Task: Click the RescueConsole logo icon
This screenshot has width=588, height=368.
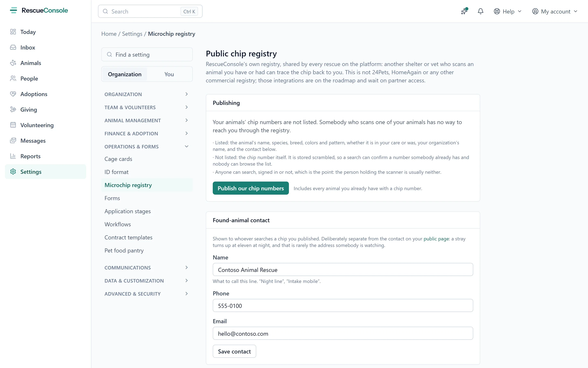Action: [14, 10]
